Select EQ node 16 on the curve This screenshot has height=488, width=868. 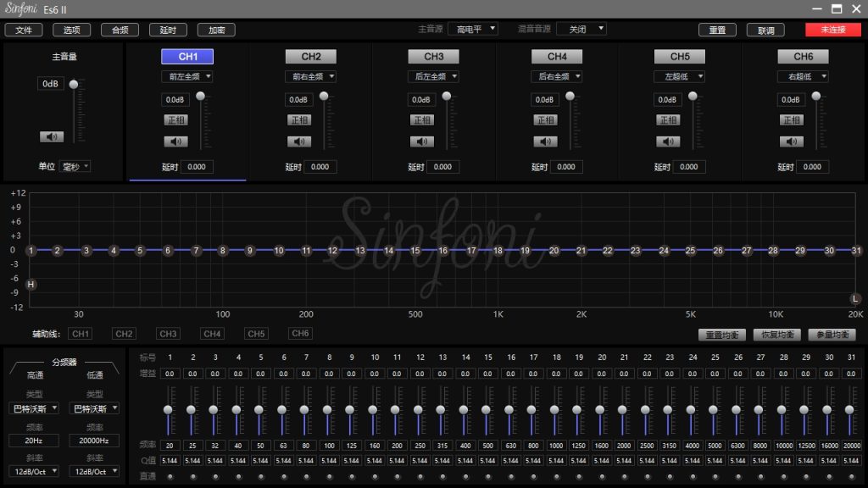tap(442, 251)
